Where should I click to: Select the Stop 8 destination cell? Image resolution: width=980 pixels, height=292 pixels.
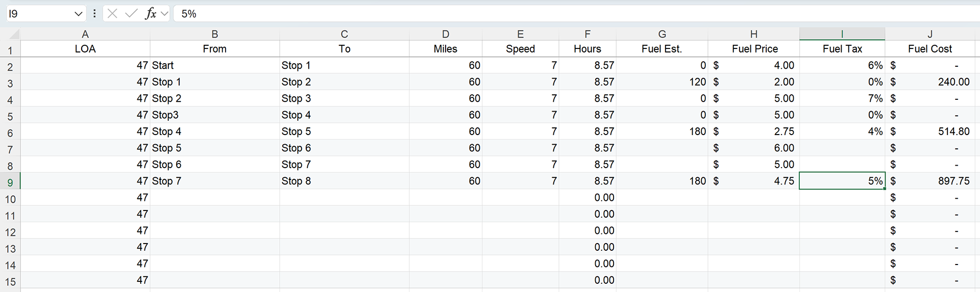click(345, 181)
